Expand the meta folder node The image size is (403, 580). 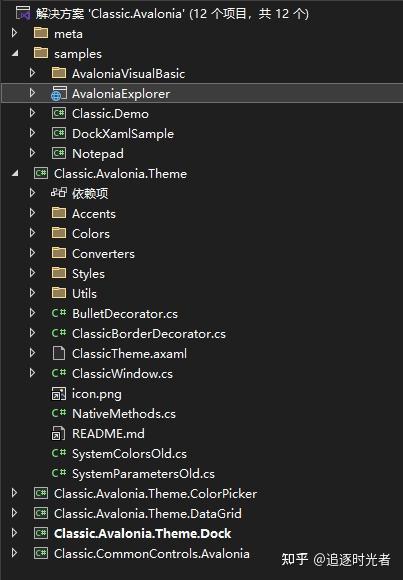point(14,33)
